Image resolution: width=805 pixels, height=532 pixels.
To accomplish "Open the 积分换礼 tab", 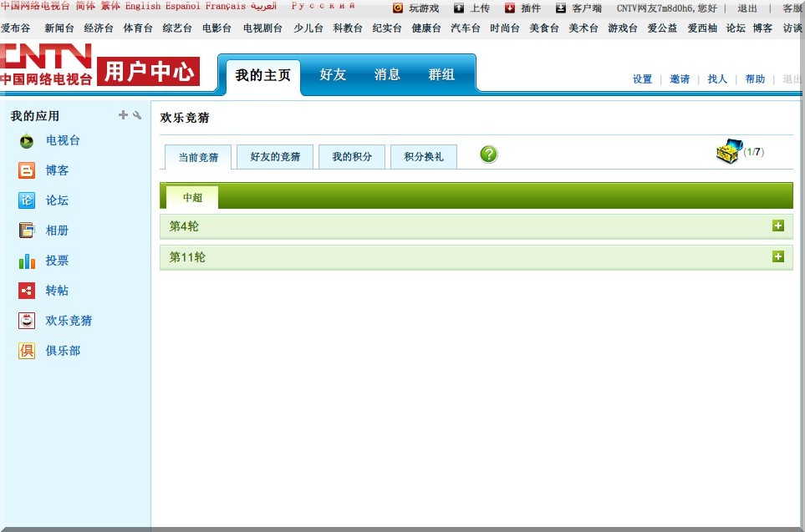I will click(x=423, y=157).
